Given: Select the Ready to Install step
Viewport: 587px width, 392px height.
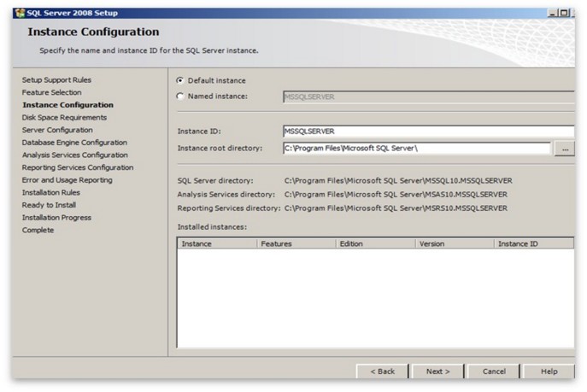Looking at the screenshot, I should (x=49, y=205).
